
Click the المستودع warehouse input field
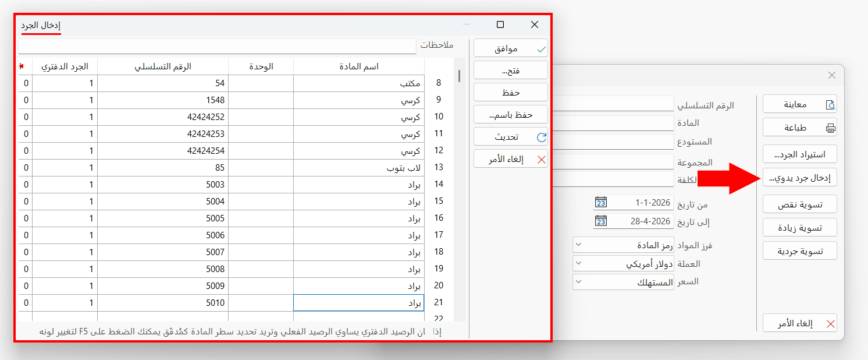(613, 142)
